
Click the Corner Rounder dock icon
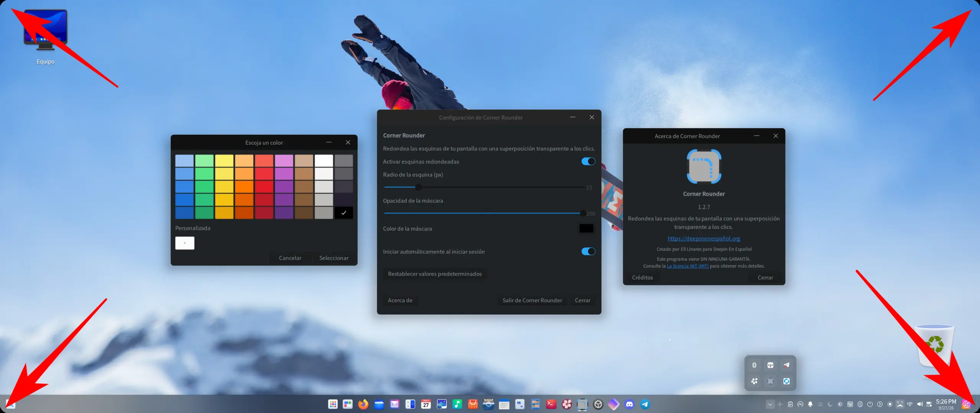pos(582,405)
